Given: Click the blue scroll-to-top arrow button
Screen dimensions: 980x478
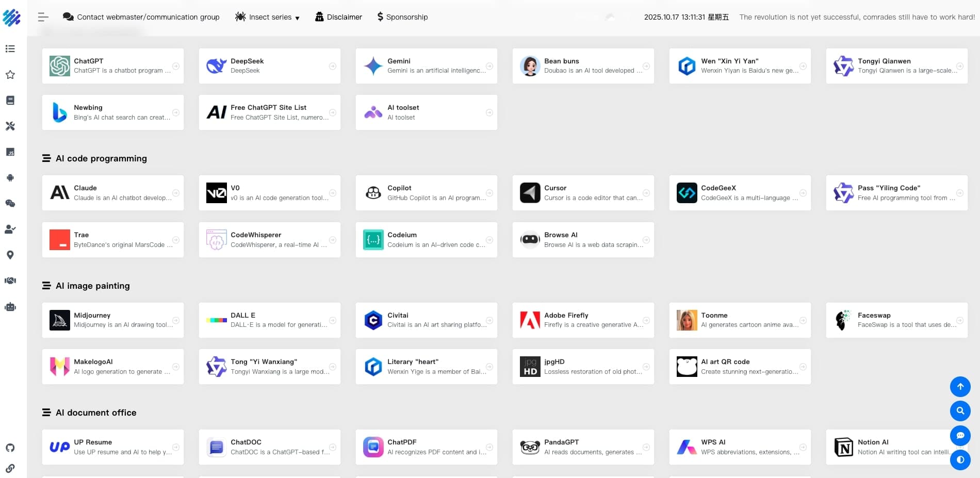Looking at the screenshot, I should [960, 387].
